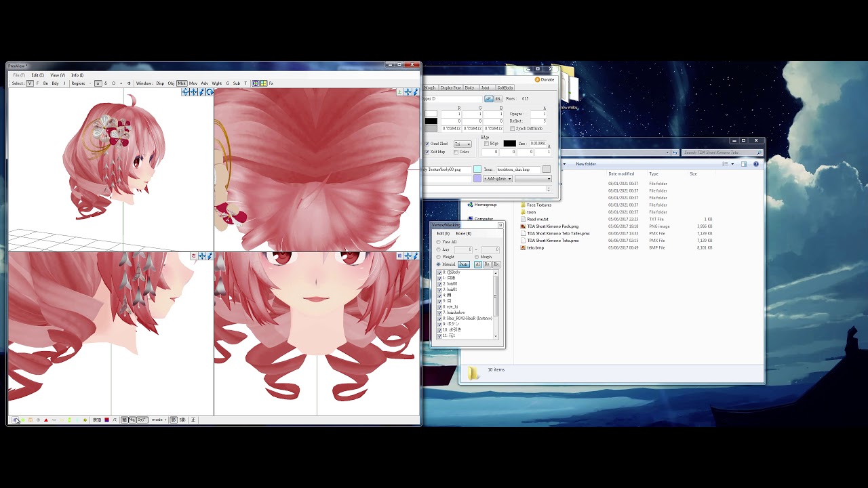This screenshot has width=868, height=488.
Task: Open the Tri shading dropdown
Action: pyautogui.click(x=462, y=144)
